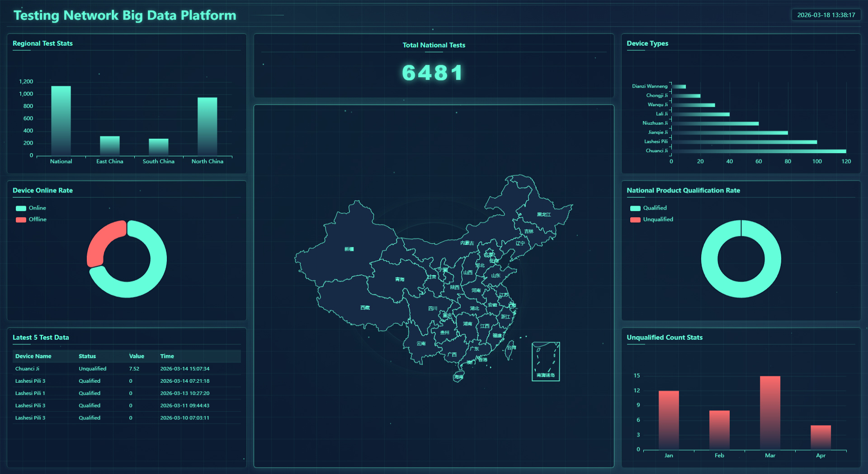
Task: Toggle the Unqualified legend item
Action: pos(651,219)
